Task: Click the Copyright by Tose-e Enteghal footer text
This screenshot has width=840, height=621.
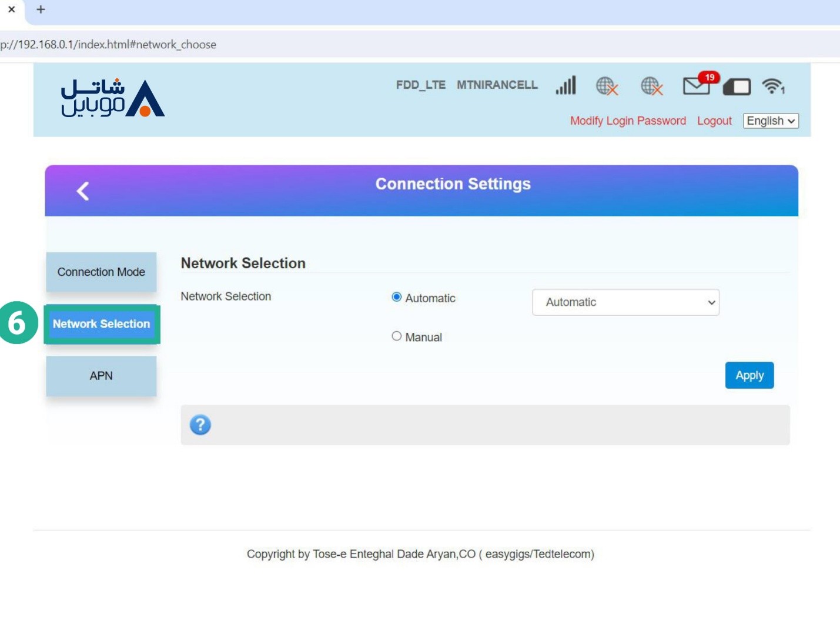Action: [x=420, y=554]
